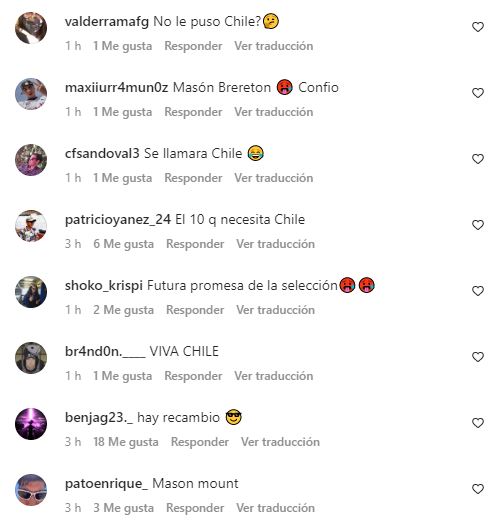The width and height of the screenshot is (497, 526).
Task: Like valderramafg's comment with the heart
Action: point(478,27)
